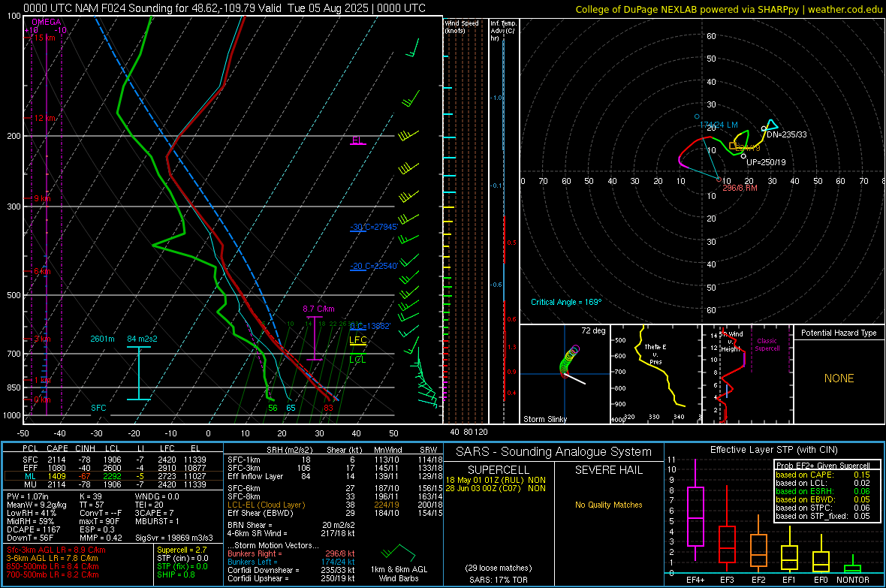Select the MU parcel row in table
Image resolution: width=886 pixels, height=588 pixels.
(x=113, y=484)
